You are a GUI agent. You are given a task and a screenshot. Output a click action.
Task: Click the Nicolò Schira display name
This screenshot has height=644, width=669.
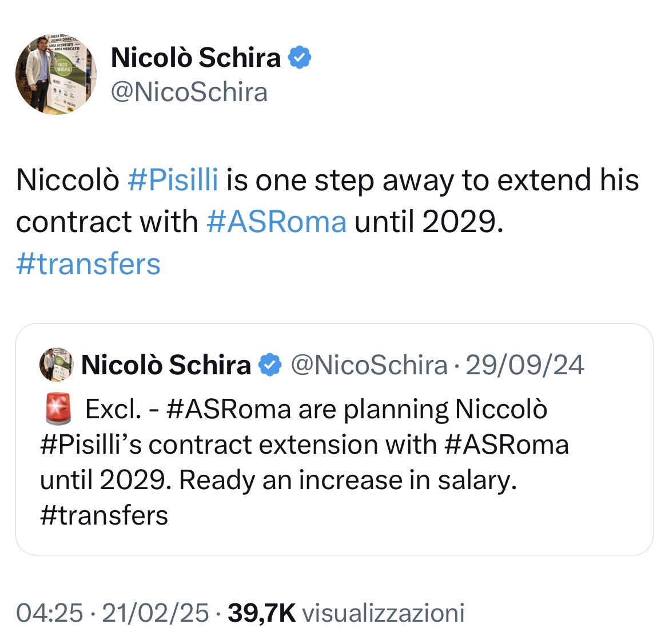tap(196, 58)
